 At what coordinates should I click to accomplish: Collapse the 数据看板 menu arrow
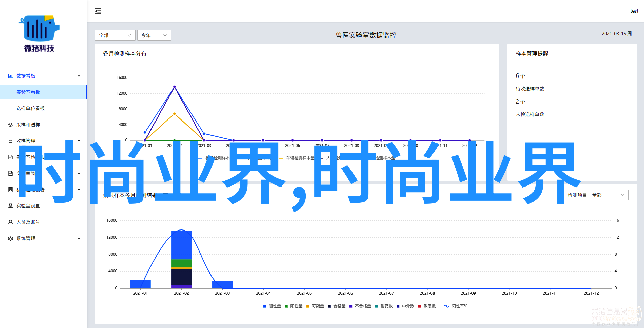[79, 76]
